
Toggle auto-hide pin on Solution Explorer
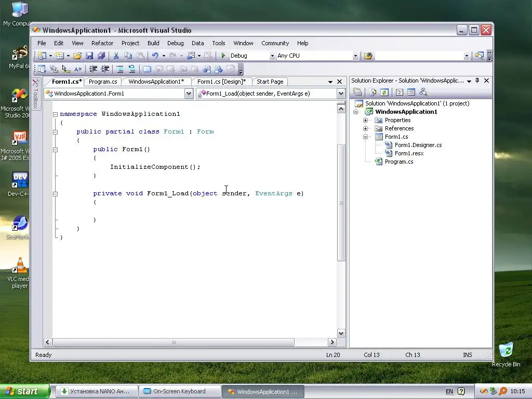tap(477, 81)
